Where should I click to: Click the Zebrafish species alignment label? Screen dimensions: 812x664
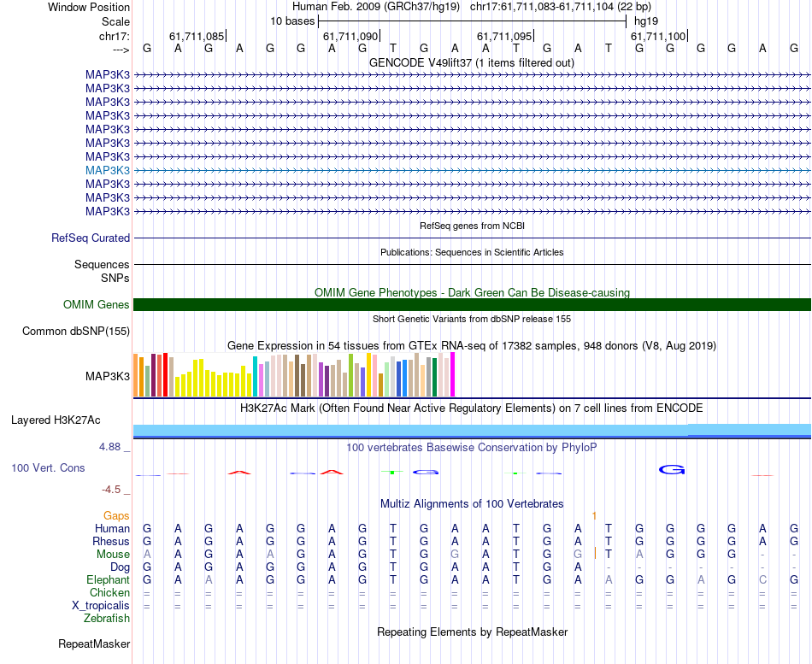point(107,618)
